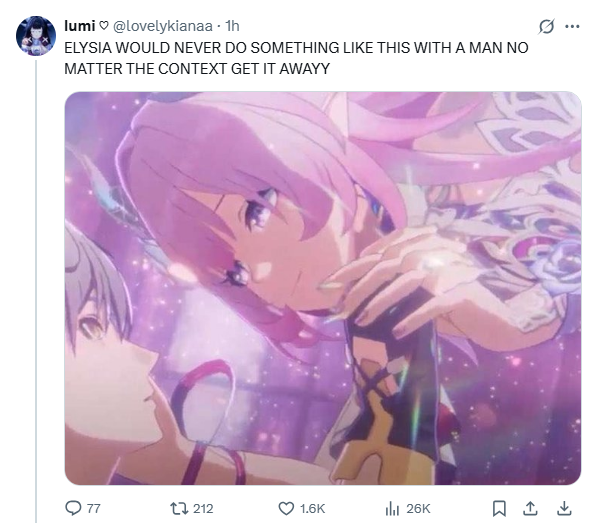The width and height of the screenshot is (590, 523).
Task: Open the pink-haired anime image
Action: [x=323, y=288]
